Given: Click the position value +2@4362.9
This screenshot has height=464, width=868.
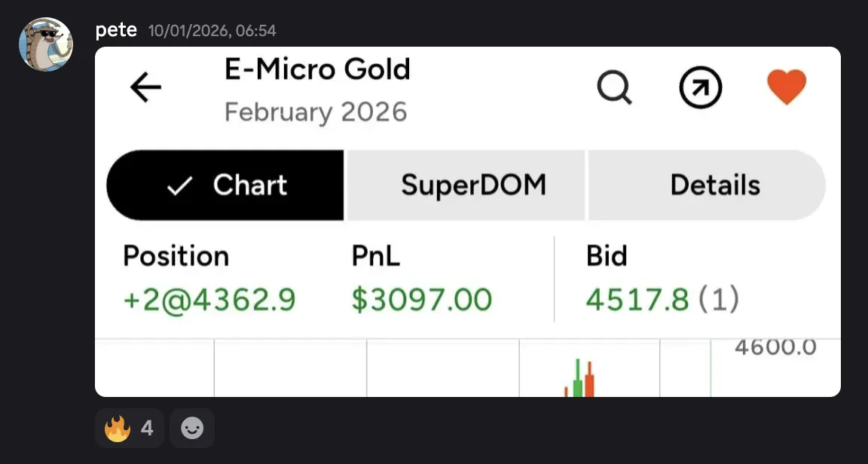Looking at the screenshot, I should (209, 300).
